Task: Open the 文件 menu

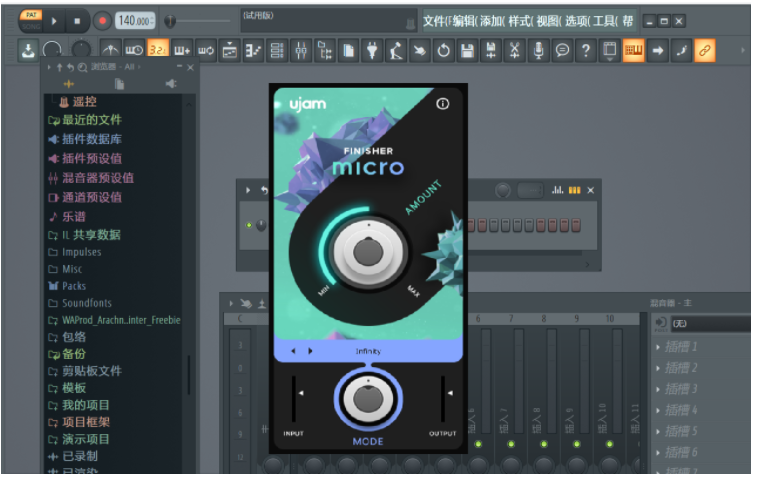Action: (435, 20)
